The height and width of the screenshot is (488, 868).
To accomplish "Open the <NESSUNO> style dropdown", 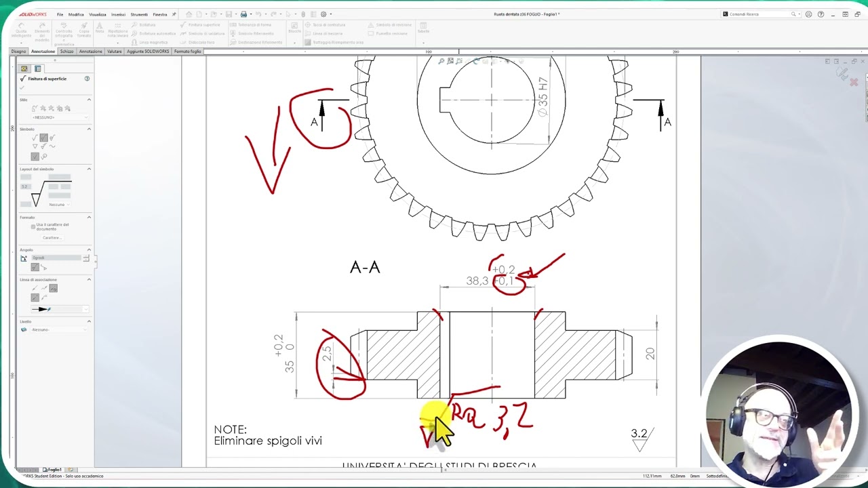I will point(60,117).
